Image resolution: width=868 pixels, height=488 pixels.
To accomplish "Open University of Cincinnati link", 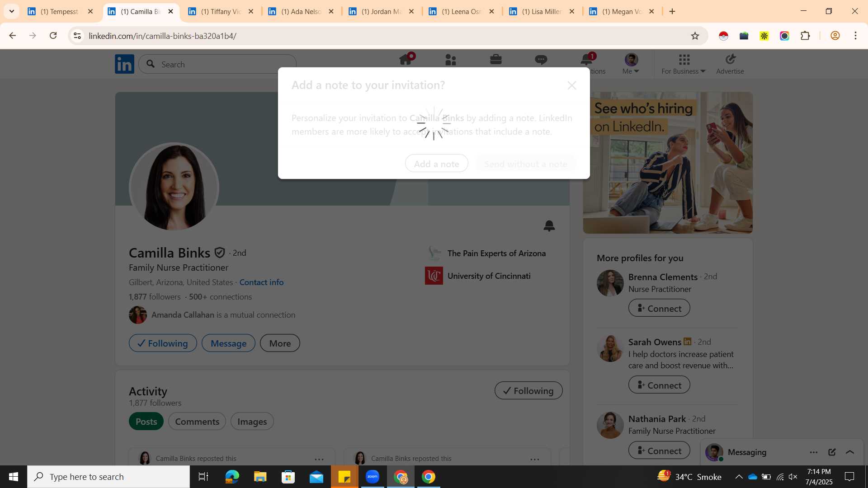I will [478, 276].
